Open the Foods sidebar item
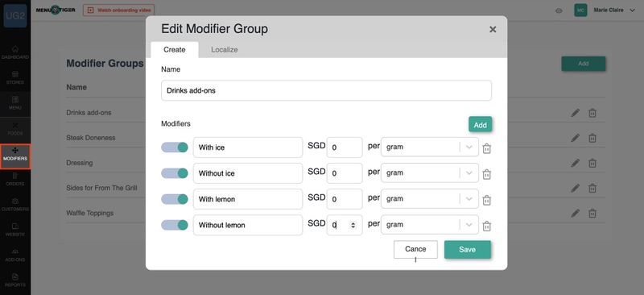 (15, 128)
